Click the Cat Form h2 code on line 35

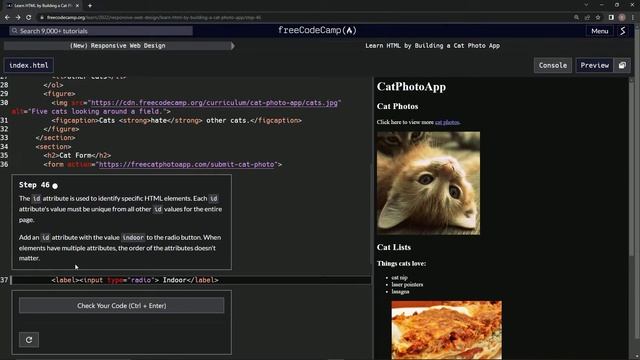[77, 156]
